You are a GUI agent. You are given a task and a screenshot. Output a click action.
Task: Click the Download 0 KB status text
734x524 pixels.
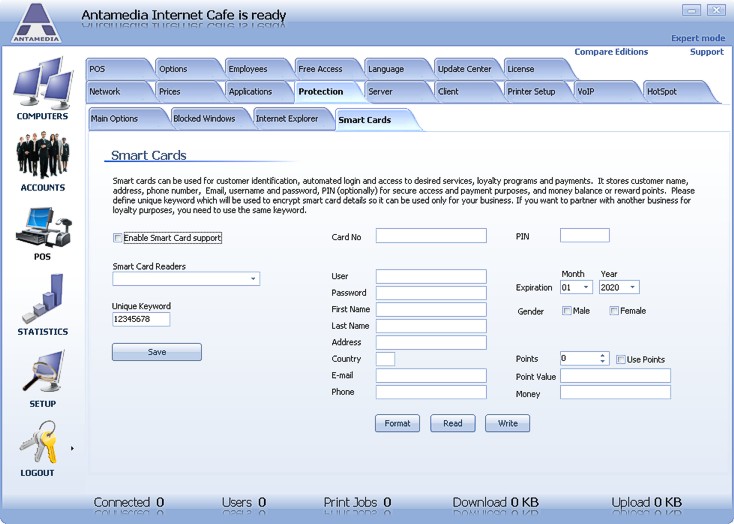495,502
